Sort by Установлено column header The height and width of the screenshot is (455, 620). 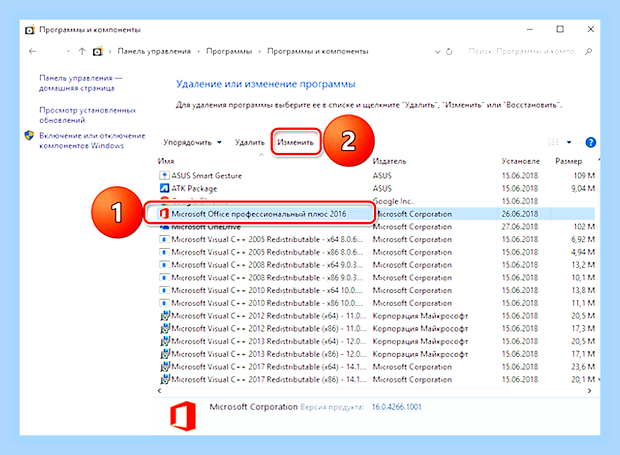pyautogui.click(x=520, y=161)
